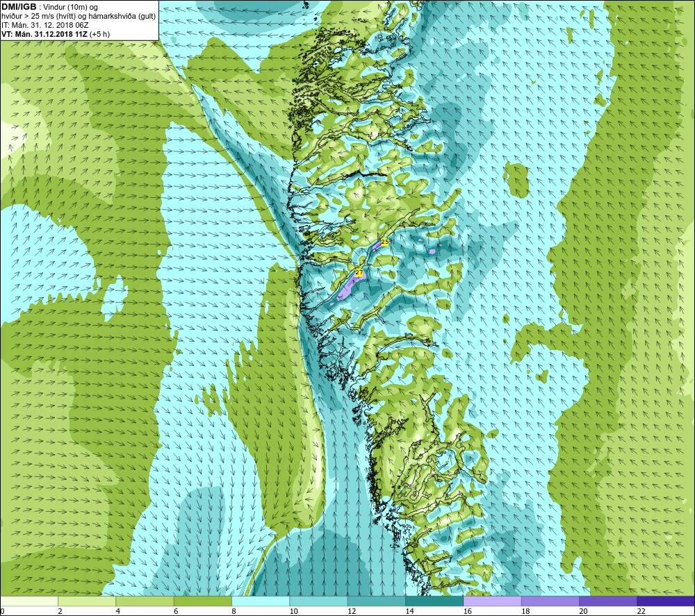Image resolution: width=695 pixels, height=616 pixels.
Task: Click legend tick label 22
Action: [x=641, y=611]
